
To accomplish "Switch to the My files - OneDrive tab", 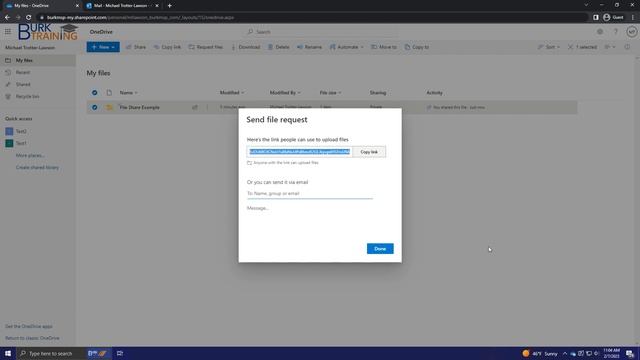I will [x=41, y=6].
